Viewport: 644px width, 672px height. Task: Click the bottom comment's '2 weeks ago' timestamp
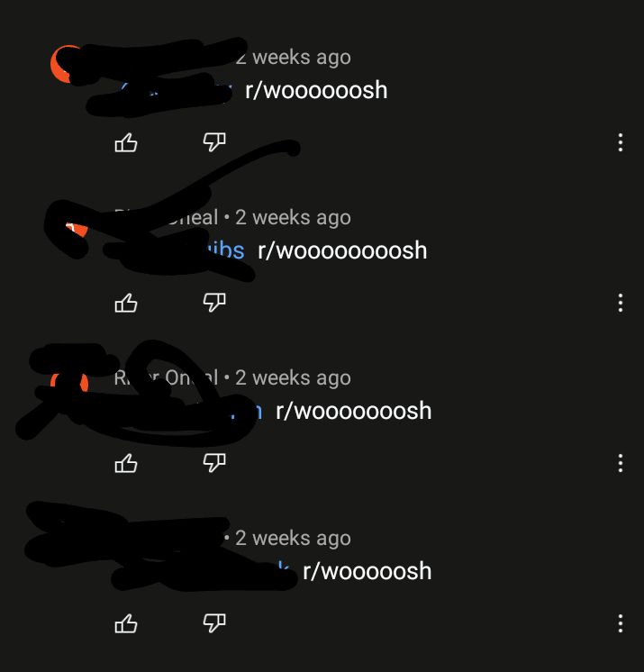tap(293, 539)
